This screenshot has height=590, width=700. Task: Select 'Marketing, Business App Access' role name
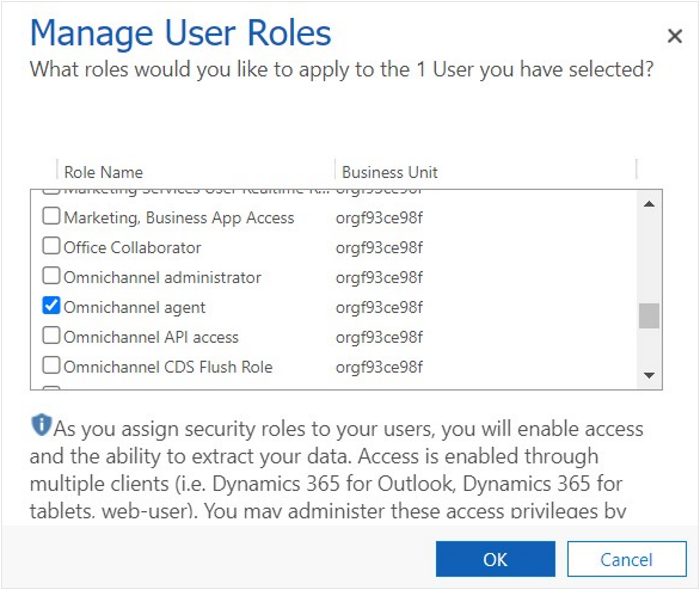point(179,218)
